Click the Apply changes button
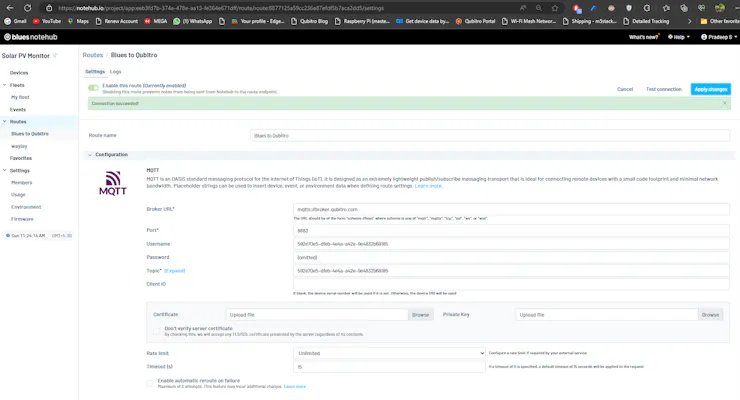740x400 pixels. 711,89
